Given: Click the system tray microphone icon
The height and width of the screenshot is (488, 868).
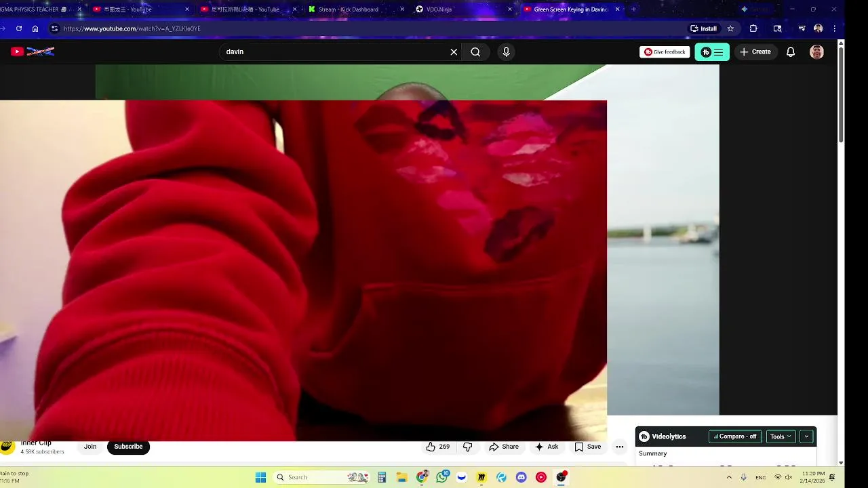Looking at the screenshot, I should coord(743,477).
